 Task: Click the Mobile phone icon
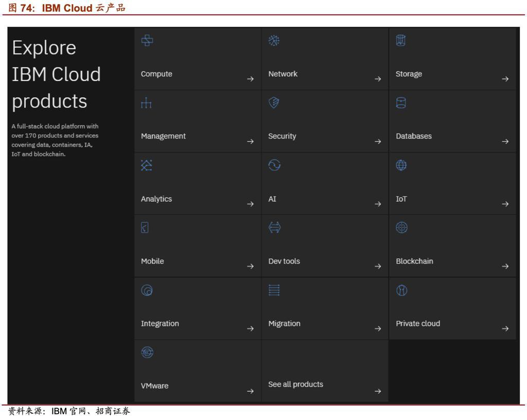(145, 227)
